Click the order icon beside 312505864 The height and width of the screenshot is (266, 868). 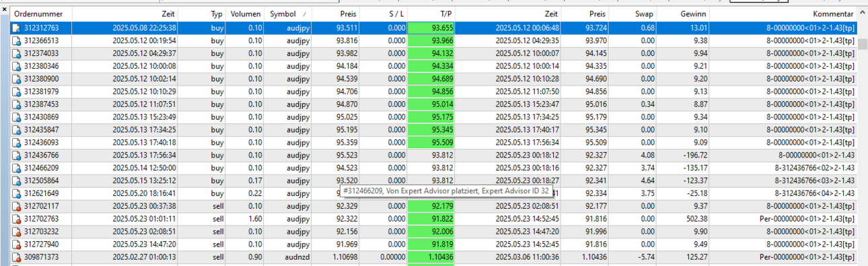(x=16, y=181)
